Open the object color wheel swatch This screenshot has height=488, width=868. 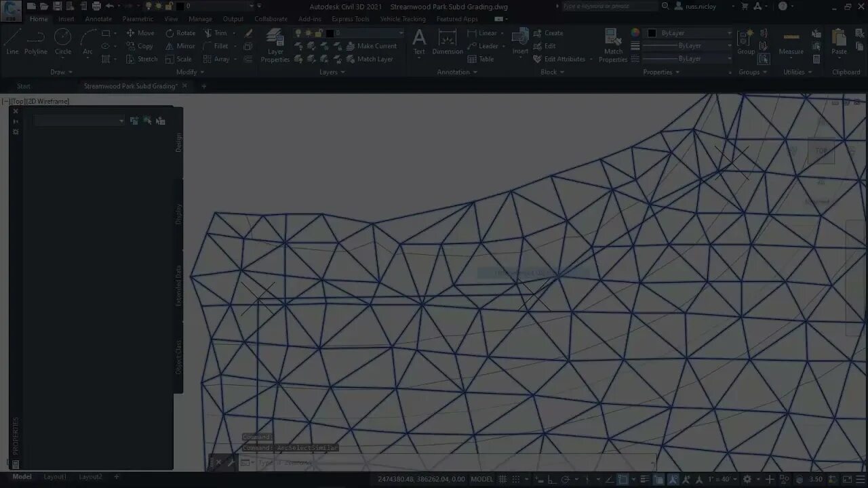click(635, 33)
